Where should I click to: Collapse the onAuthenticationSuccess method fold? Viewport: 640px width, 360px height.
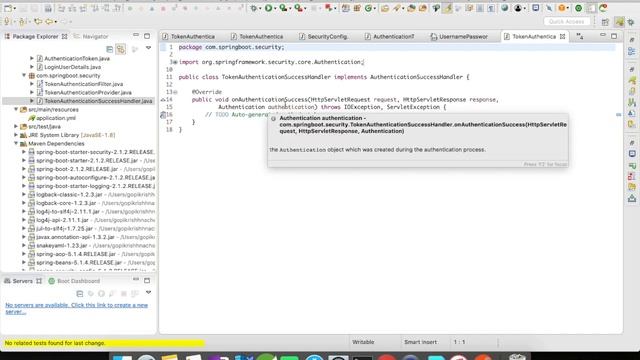pos(175,92)
